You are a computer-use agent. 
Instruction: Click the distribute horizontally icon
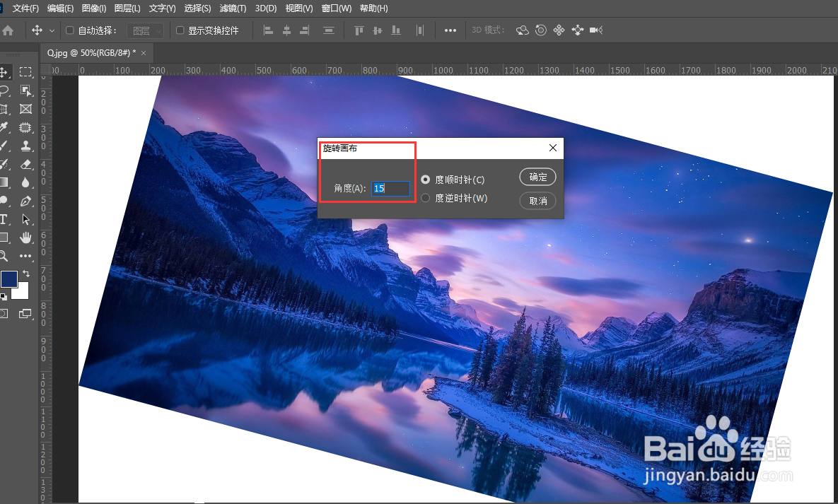420,30
